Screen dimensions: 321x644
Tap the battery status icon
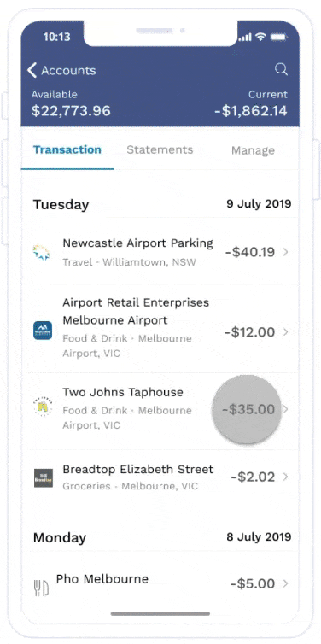point(278,38)
